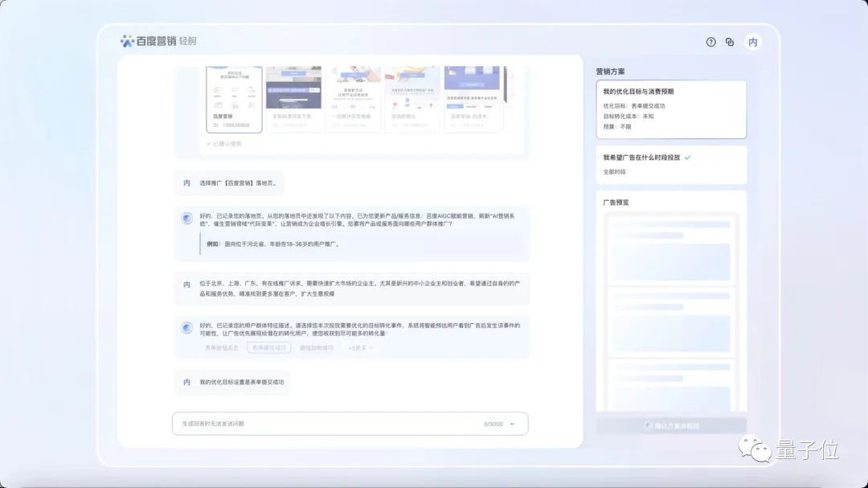This screenshot has width=868, height=488.
Task: Click the assistant avatar beside 已记录您的落地页 message
Action: point(186,218)
